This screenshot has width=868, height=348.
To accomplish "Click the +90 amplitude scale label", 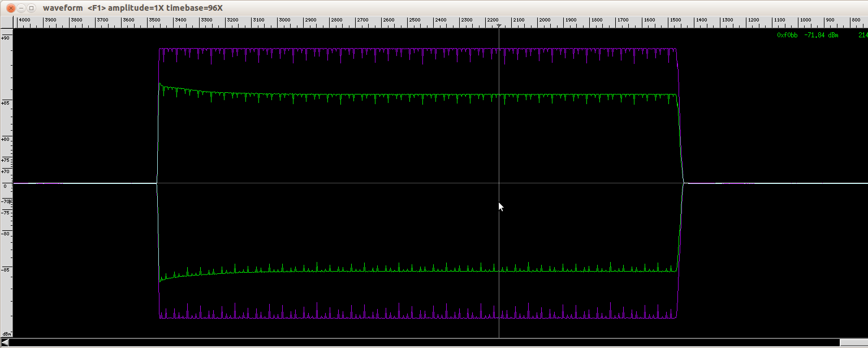I will [x=6, y=38].
